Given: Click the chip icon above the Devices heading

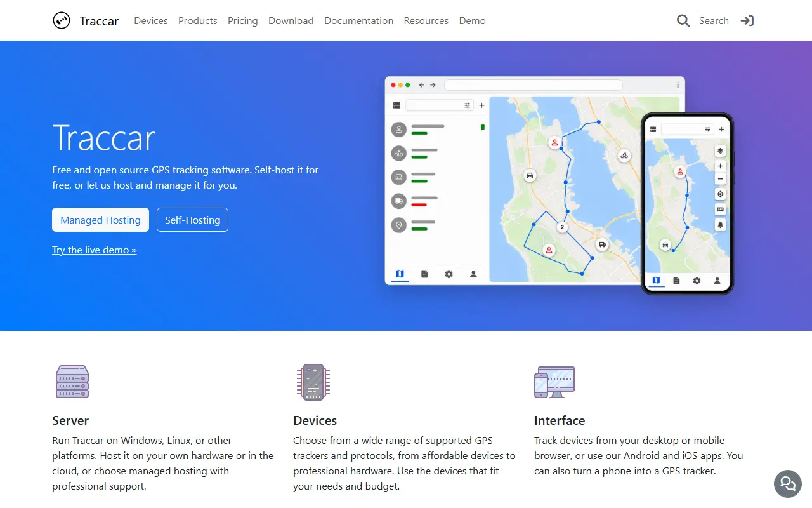Looking at the screenshot, I should pyautogui.click(x=313, y=382).
